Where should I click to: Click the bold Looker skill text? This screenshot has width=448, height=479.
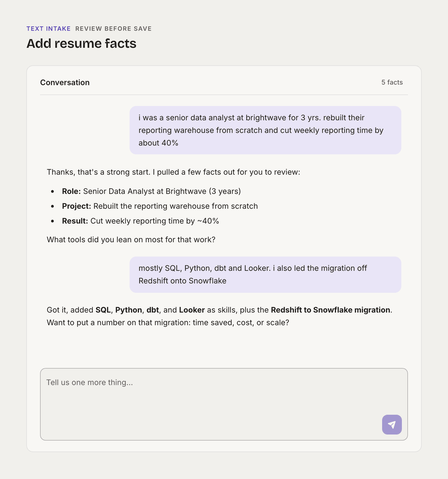[x=192, y=310]
